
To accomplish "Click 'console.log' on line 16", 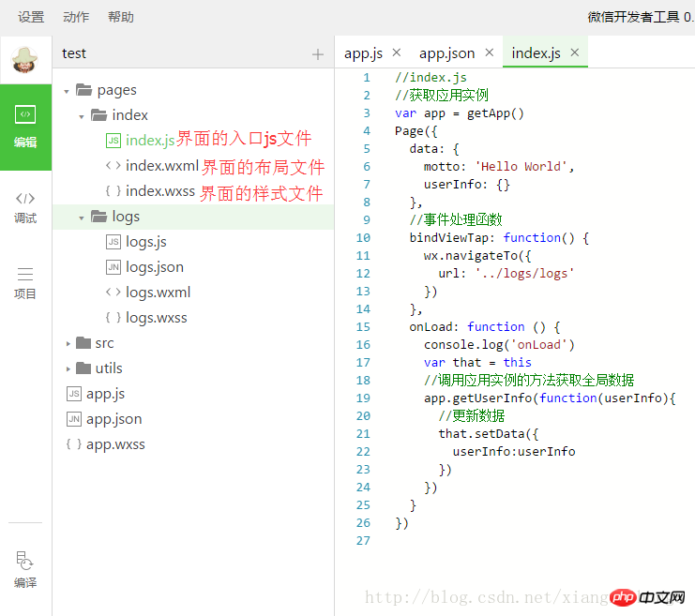I will pos(463,345).
